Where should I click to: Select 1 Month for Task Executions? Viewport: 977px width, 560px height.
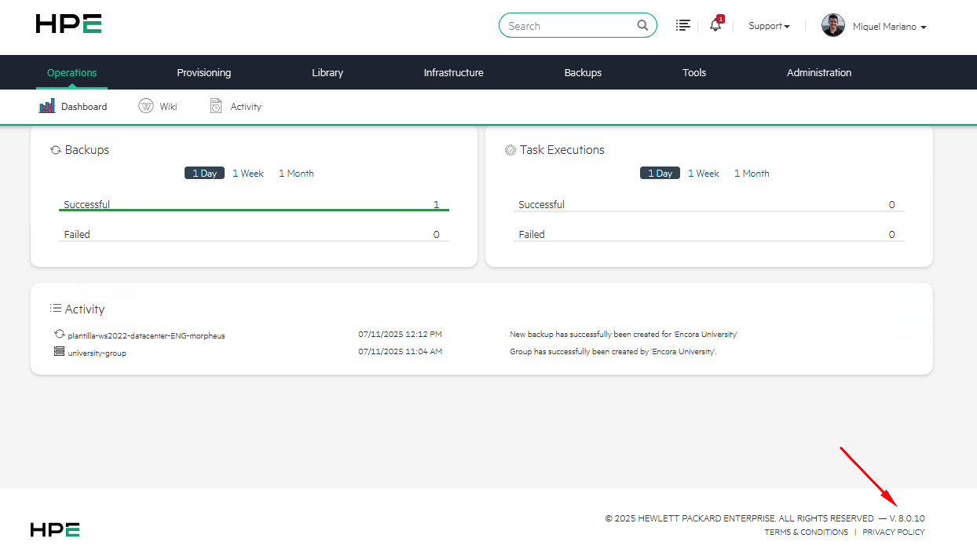point(752,174)
